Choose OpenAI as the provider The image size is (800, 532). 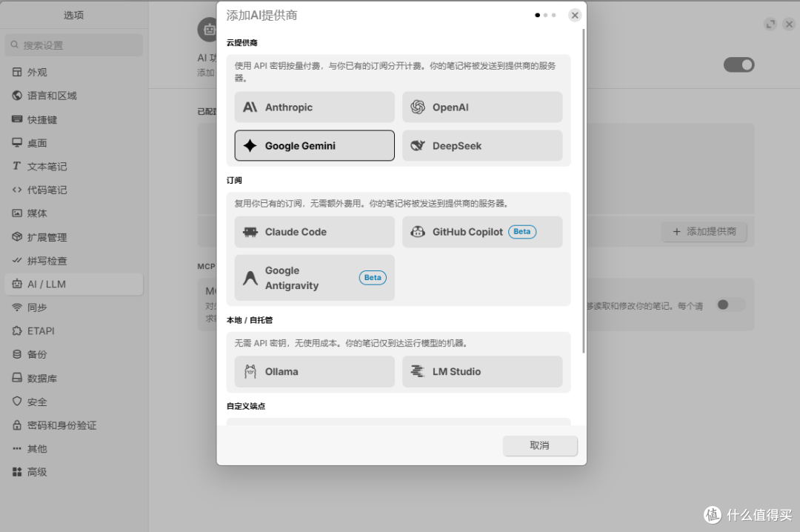pos(482,107)
